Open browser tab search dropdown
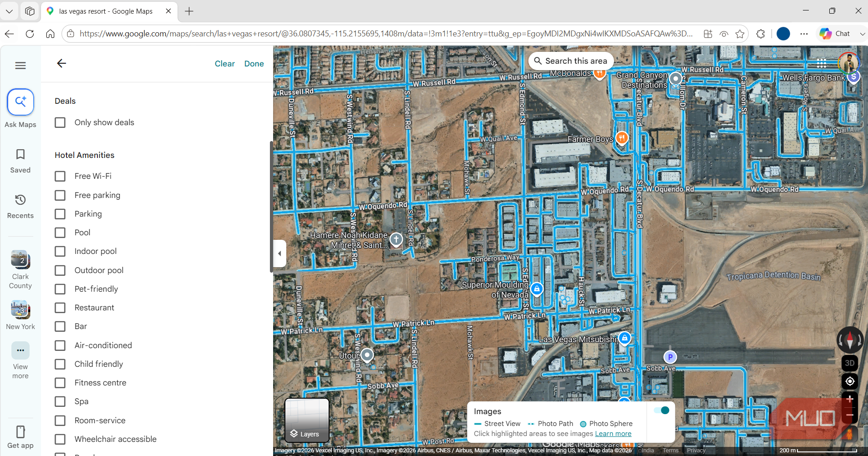This screenshot has width=868, height=456. coord(9,11)
